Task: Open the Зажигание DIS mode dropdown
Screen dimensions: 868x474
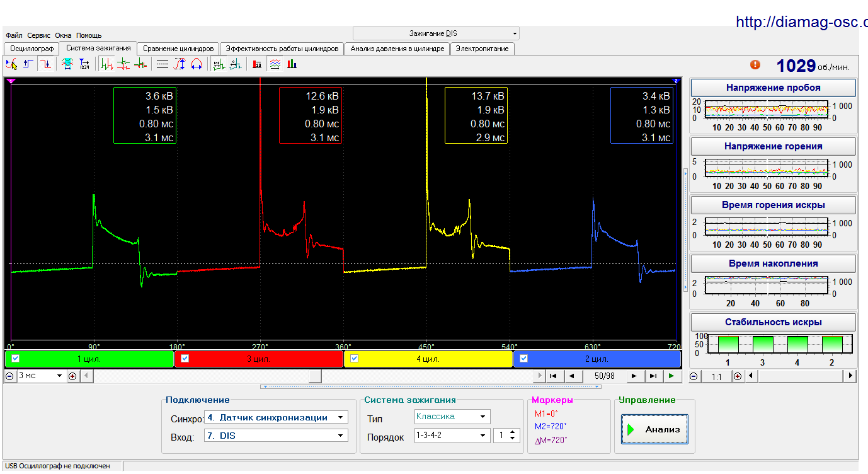Action: pyautogui.click(x=436, y=33)
